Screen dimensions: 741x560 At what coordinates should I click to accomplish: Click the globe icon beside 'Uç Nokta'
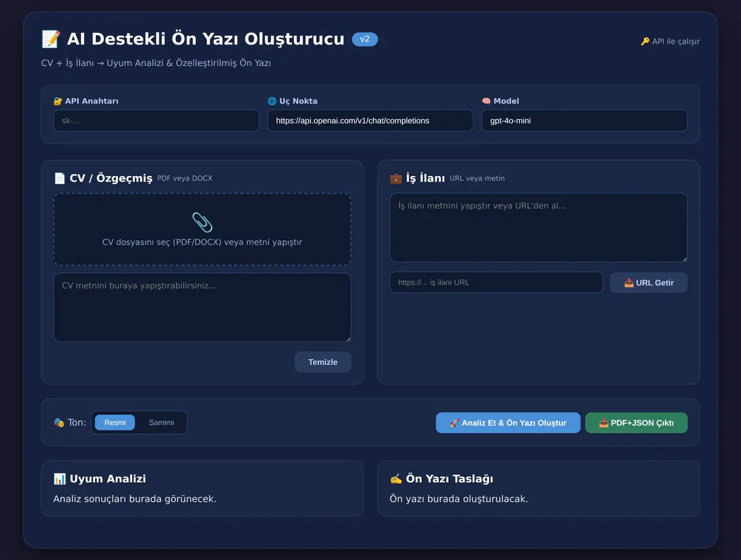272,101
